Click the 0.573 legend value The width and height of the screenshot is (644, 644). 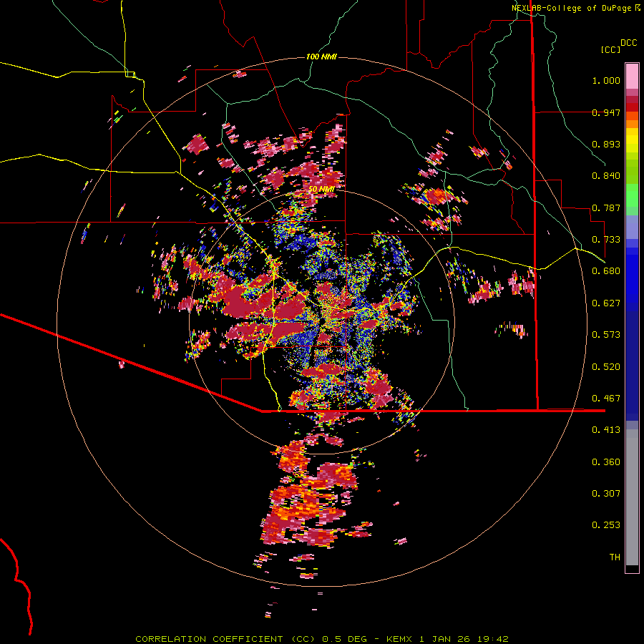(606, 335)
